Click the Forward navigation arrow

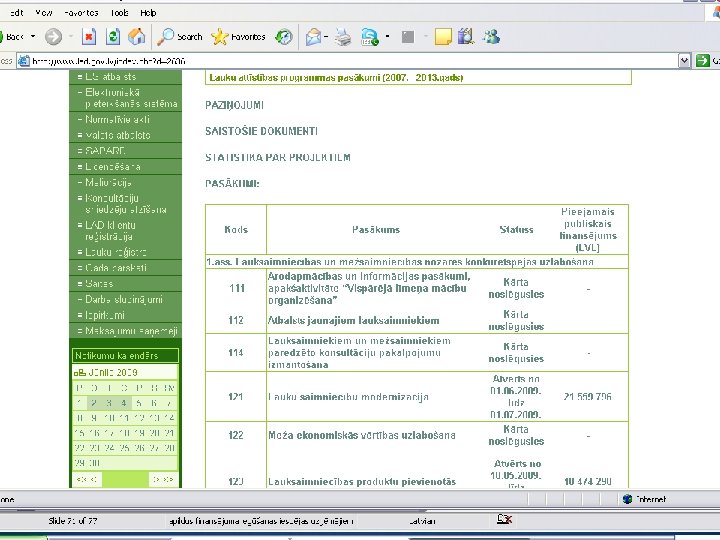(53, 37)
